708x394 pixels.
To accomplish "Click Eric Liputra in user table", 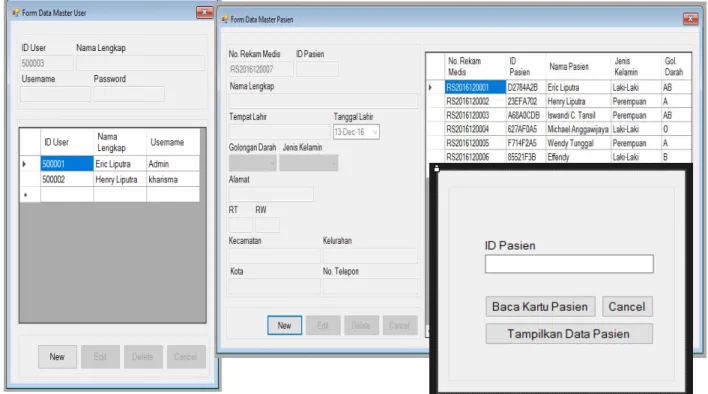I will pyautogui.click(x=120, y=164).
